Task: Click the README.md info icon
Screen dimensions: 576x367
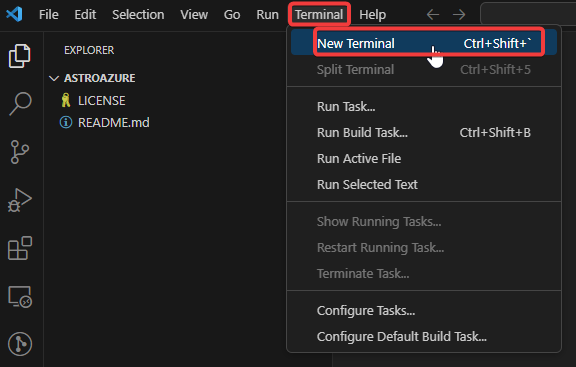Action: click(66, 122)
